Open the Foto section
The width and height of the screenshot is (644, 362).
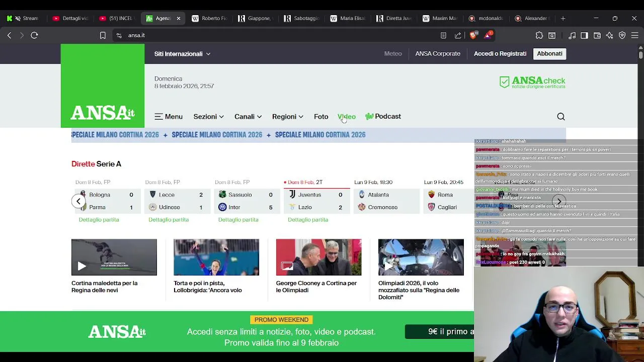[321, 117]
